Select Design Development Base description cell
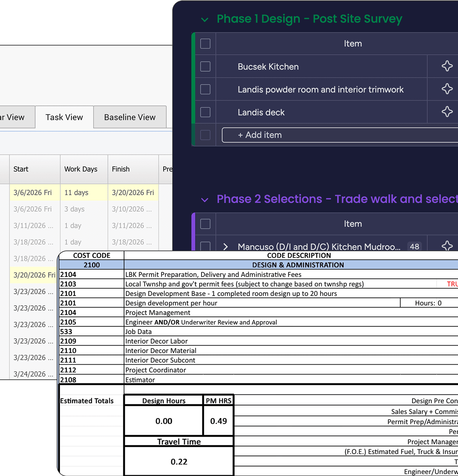Image resolution: width=458 pixels, height=476 pixels. click(291, 293)
